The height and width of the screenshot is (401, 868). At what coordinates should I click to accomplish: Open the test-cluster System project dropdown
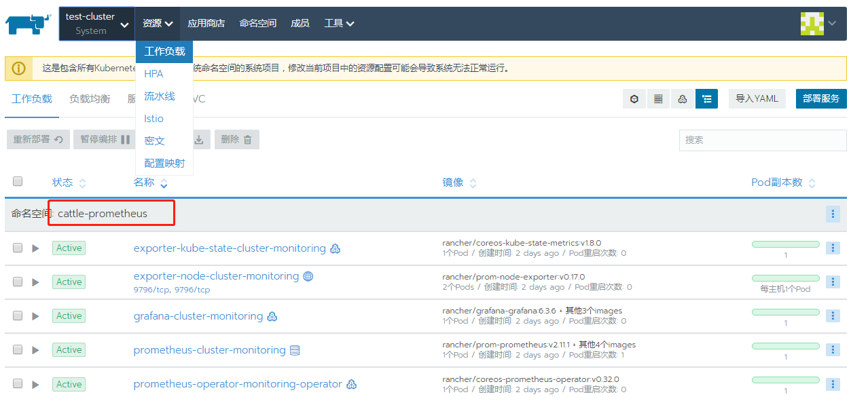click(97, 22)
